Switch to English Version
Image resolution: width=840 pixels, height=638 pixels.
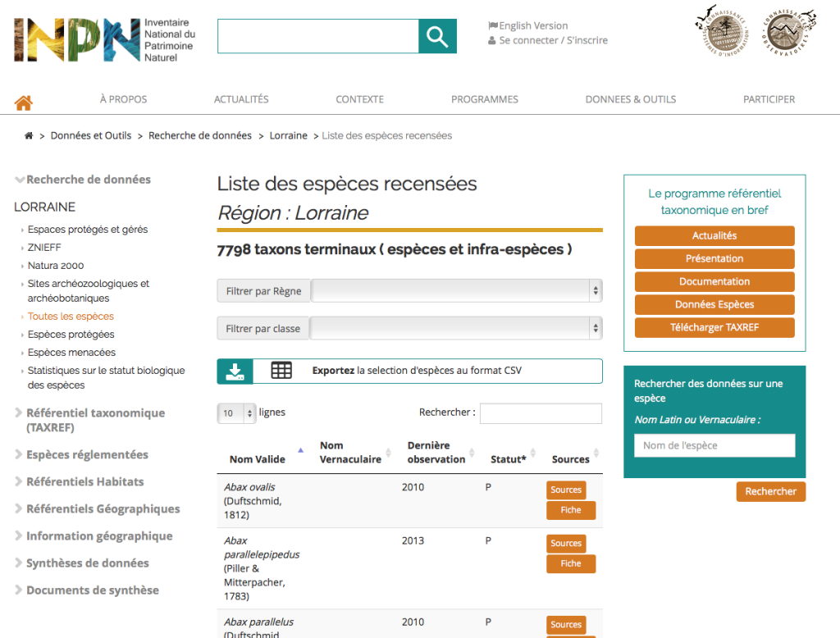pos(533,25)
